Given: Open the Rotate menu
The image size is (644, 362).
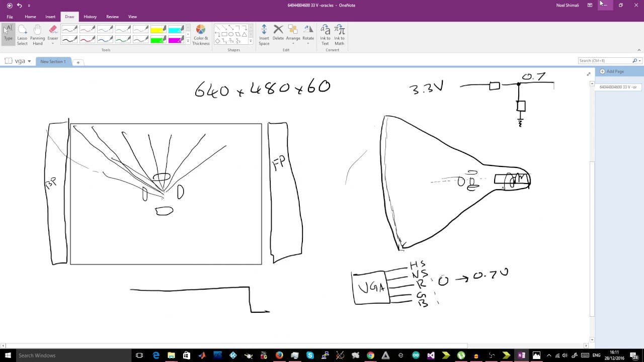Looking at the screenshot, I should coord(308,34).
